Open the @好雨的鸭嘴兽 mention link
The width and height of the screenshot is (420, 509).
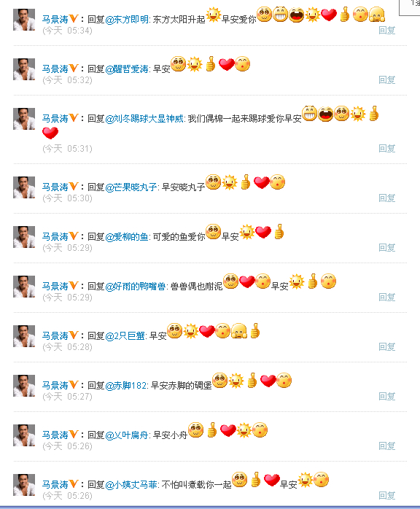[136, 286]
